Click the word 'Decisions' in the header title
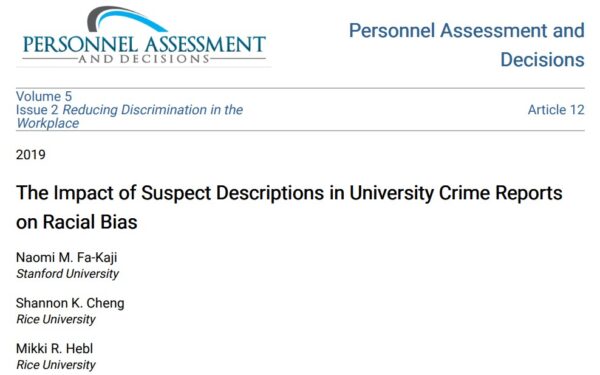The image size is (600, 375). [542, 60]
